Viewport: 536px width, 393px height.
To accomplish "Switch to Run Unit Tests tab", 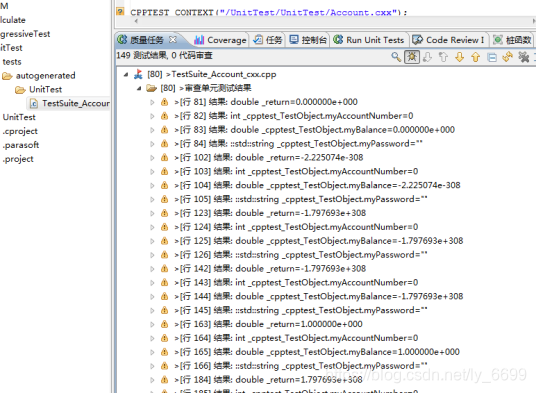I will (369, 40).
